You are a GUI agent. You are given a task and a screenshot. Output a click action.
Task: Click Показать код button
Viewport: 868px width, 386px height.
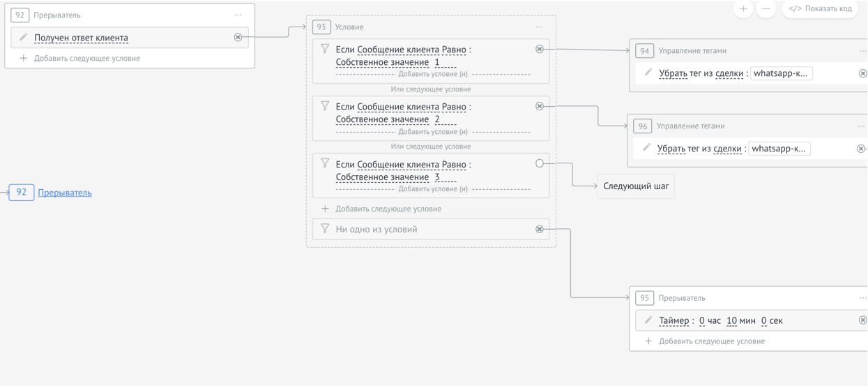point(820,8)
